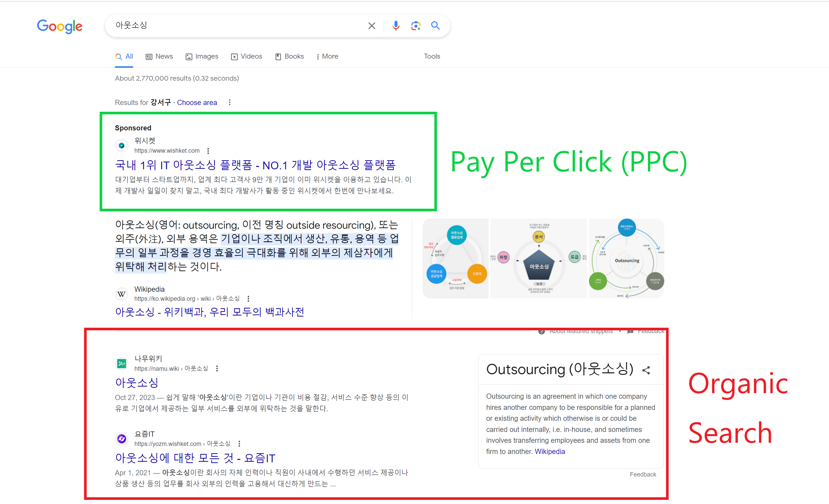Switch to the Images tab
The width and height of the screenshot is (829, 504).
click(202, 57)
